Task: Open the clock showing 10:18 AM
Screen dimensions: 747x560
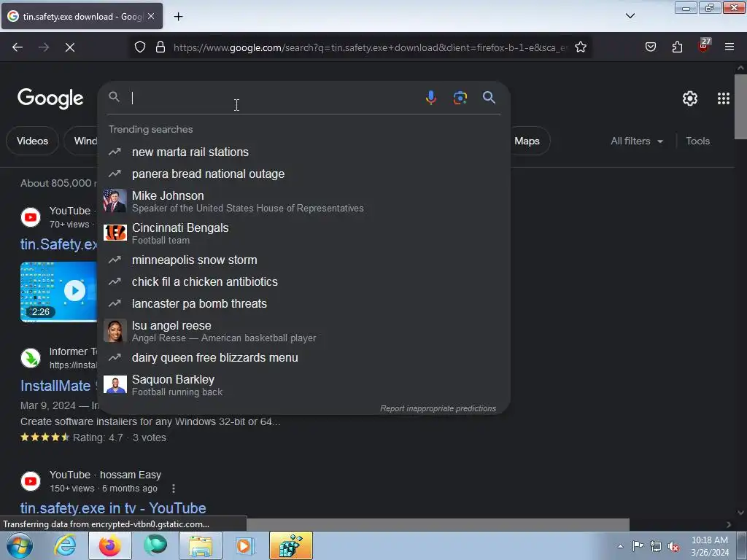Action: pyautogui.click(x=709, y=546)
